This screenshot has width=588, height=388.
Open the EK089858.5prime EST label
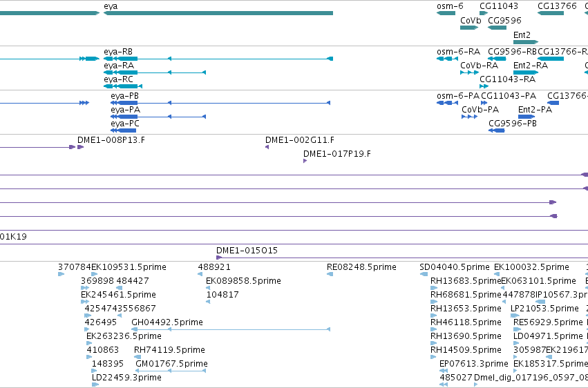(x=243, y=281)
